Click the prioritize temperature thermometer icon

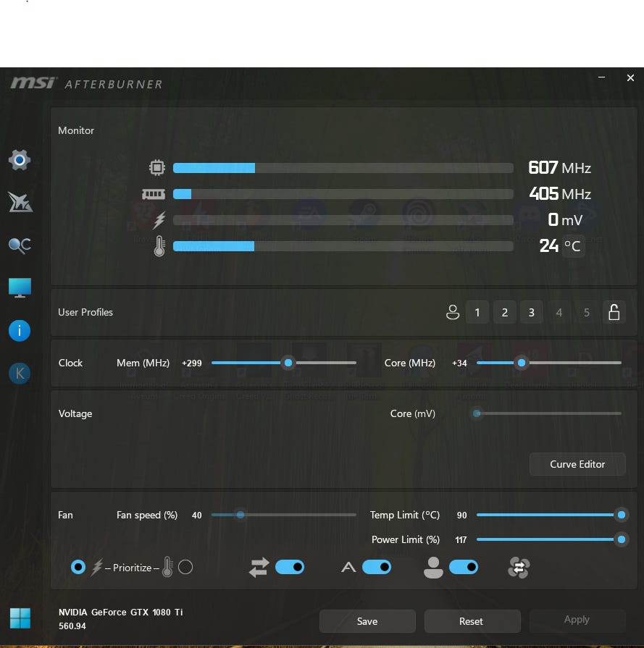pyautogui.click(x=167, y=567)
